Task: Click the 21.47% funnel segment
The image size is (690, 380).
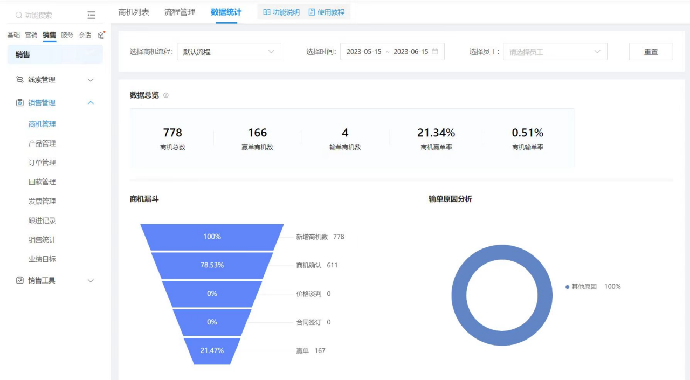Action: click(x=212, y=351)
